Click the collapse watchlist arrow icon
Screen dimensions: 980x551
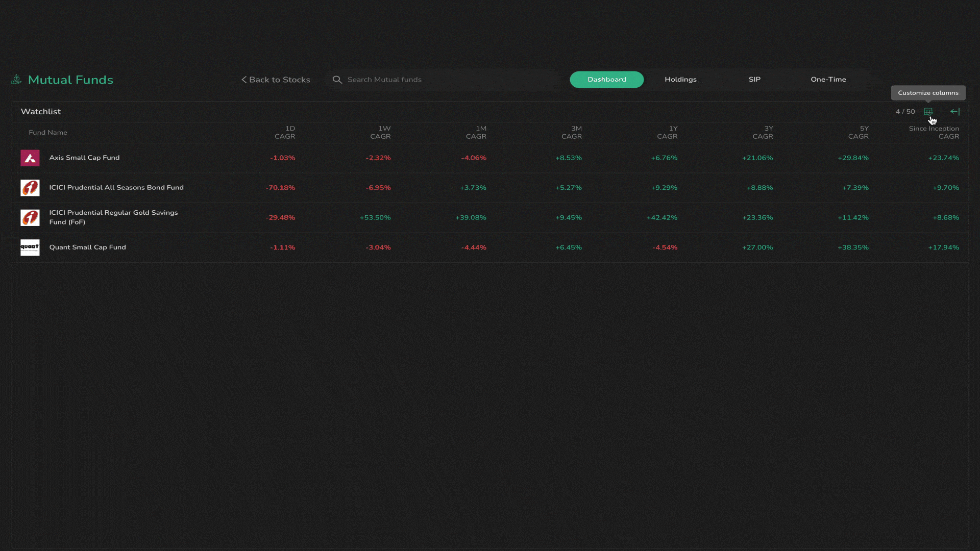point(955,111)
